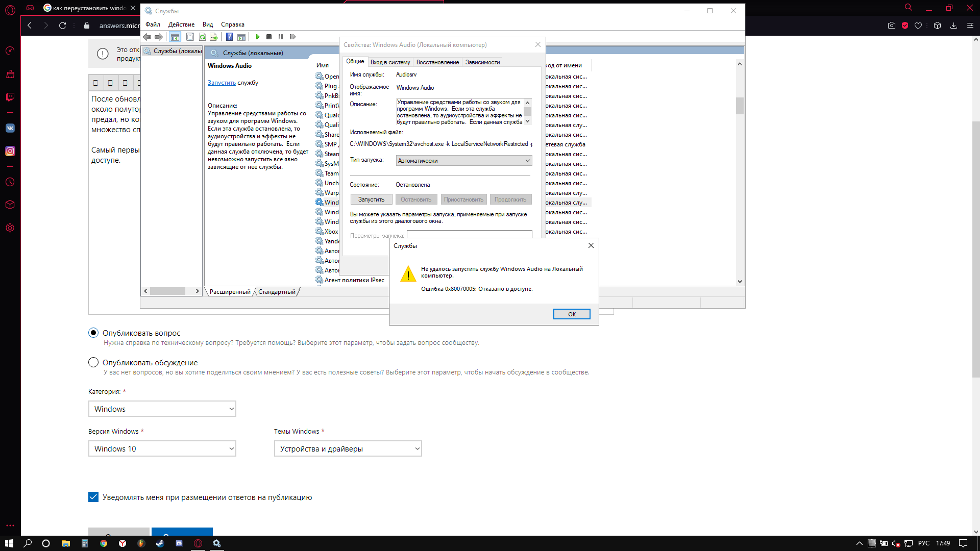Click the Stop service square icon
Image resolution: width=980 pixels, height=551 pixels.
point(269,37)
